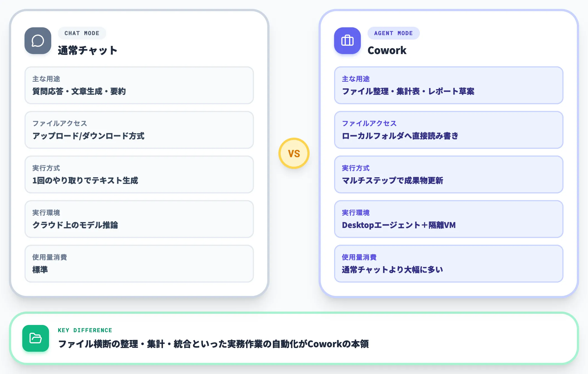The image size is (588, 374).
Task: Click the KEY DIFFERENCE label
Action: click(85, 330)
